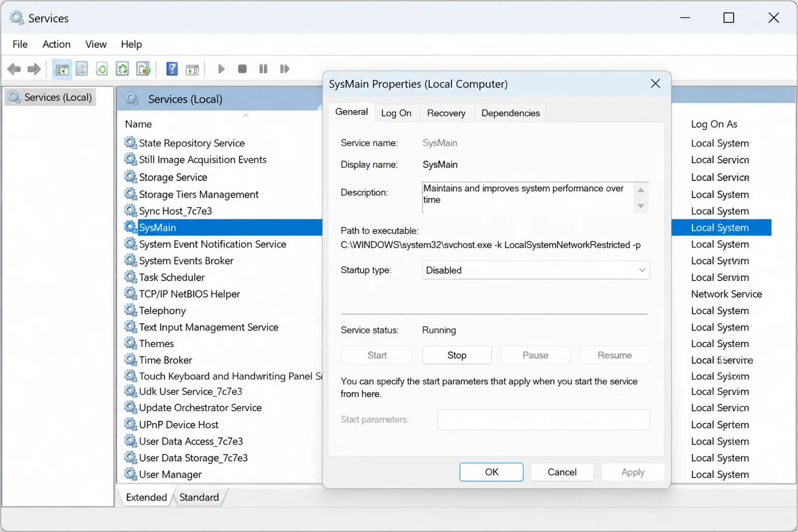Click the Export List toolbar icon

point(143,69)
